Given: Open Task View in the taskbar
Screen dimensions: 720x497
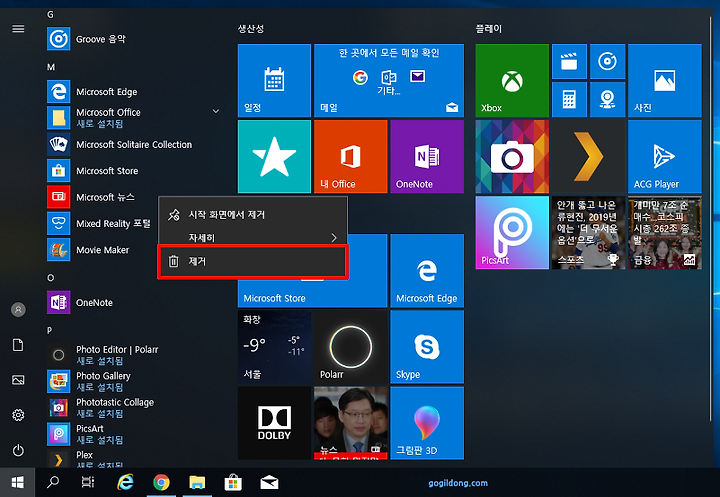Looking at the screenshot, I should tap(88, 482).
